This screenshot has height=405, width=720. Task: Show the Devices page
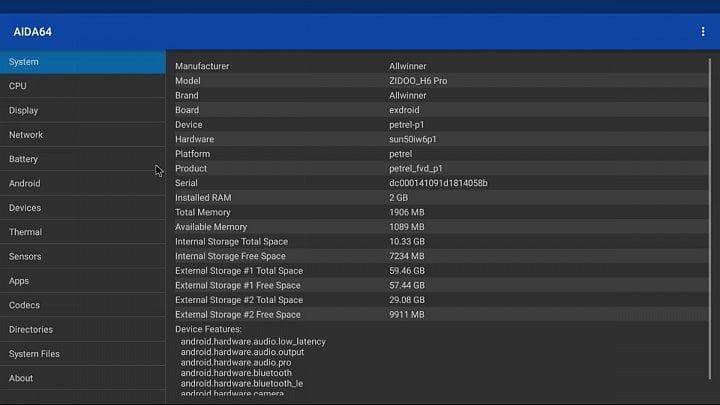(x=82, y=208)
